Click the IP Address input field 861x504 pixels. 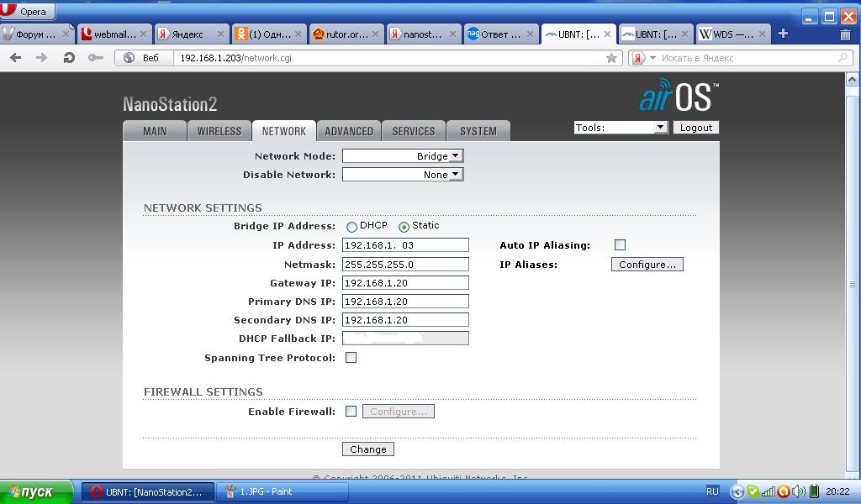click(x=405, y=245)
